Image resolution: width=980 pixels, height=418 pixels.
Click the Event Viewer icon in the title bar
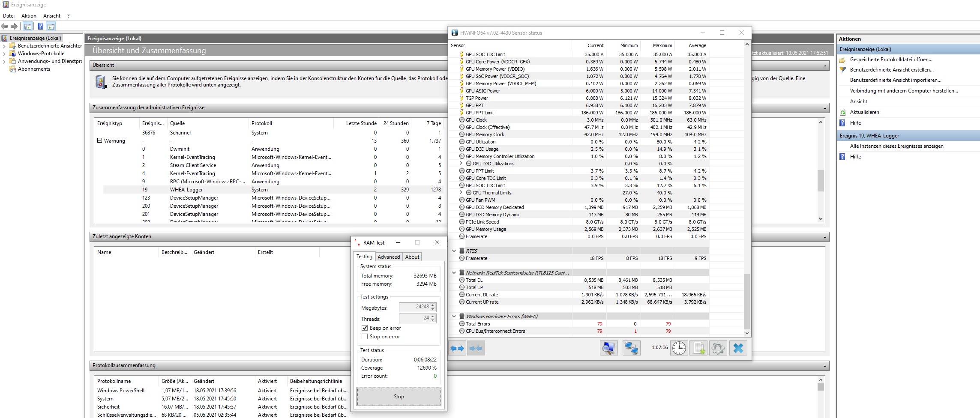pyautogui.click(x=5, y=5)
